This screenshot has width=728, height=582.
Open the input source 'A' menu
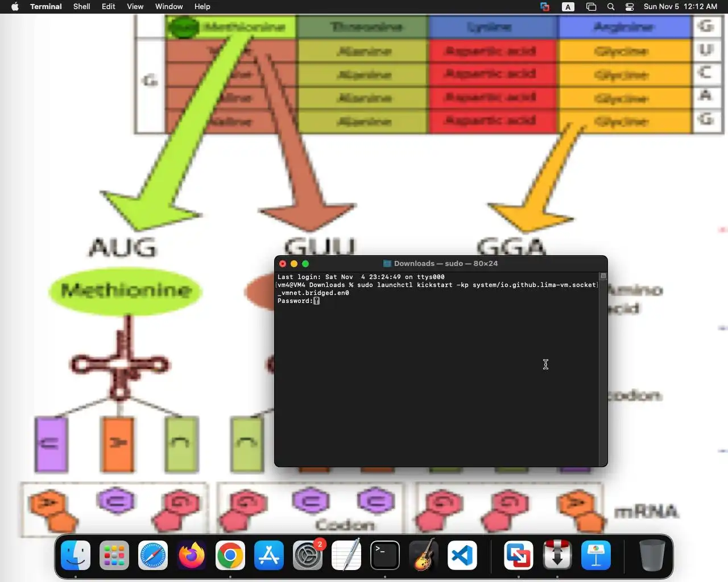[x=568, y=7]
